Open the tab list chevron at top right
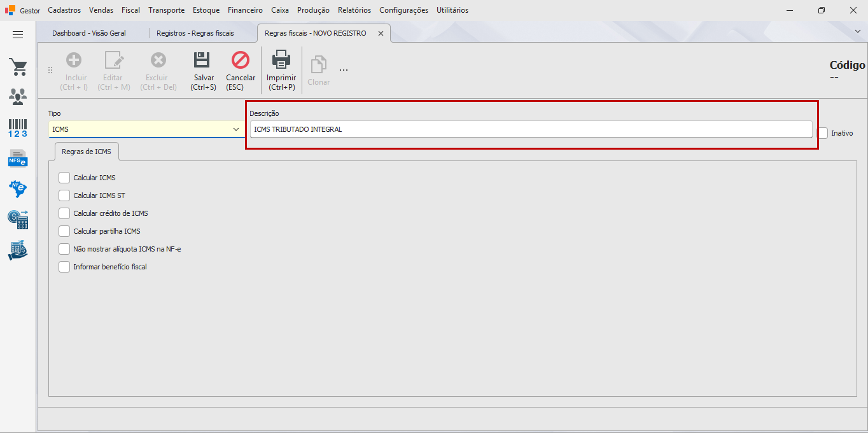The image size is (868, 433). pyautogui.click(x=857, y=31)
